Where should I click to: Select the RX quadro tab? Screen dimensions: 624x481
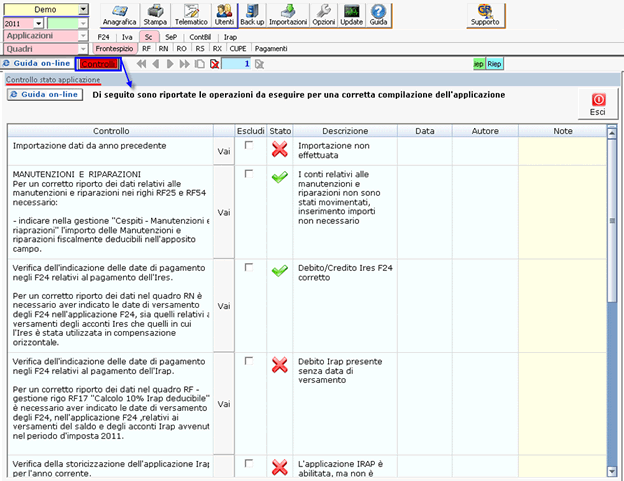point(217,49)
